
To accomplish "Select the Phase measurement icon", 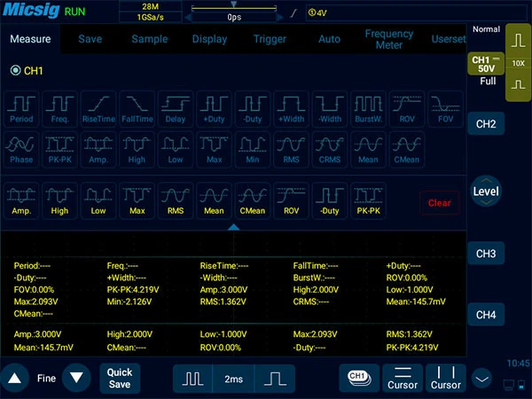I will pyautogui.click(x=21, y=150).
